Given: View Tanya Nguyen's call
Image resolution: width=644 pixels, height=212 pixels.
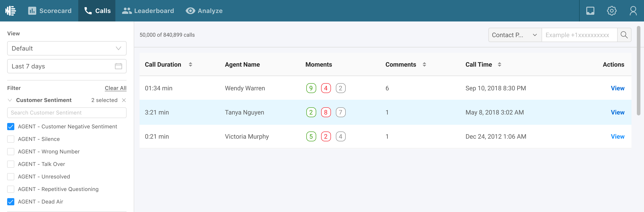Looking at the screenshot, I should [617, 112].
